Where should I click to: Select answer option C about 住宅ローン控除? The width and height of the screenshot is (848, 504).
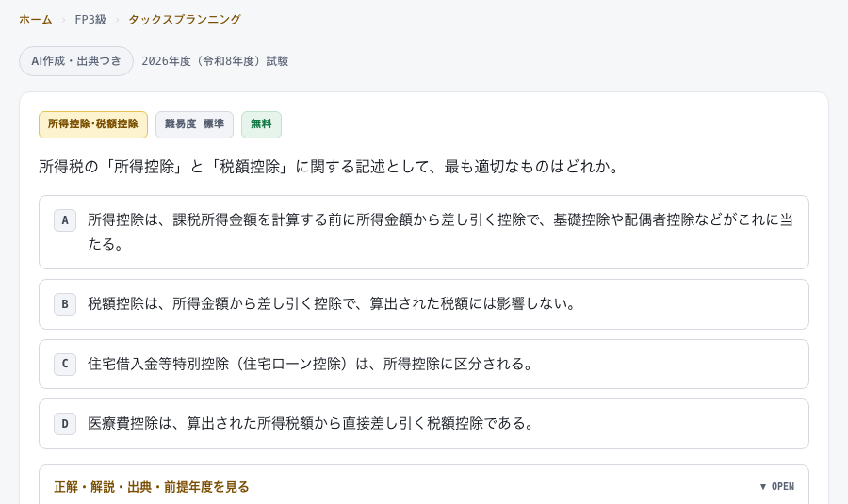click(x=424, y=364)
